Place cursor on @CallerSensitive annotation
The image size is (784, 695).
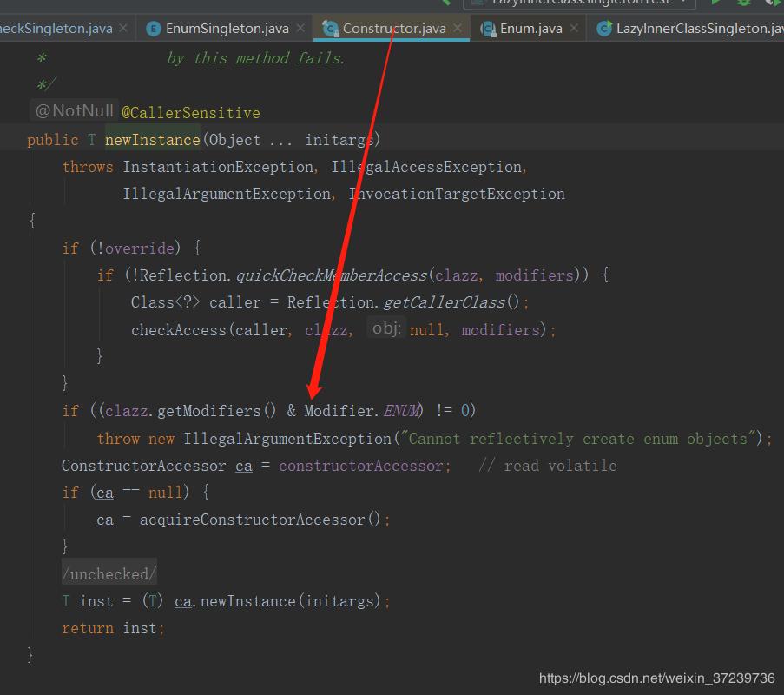click(190, 113)
